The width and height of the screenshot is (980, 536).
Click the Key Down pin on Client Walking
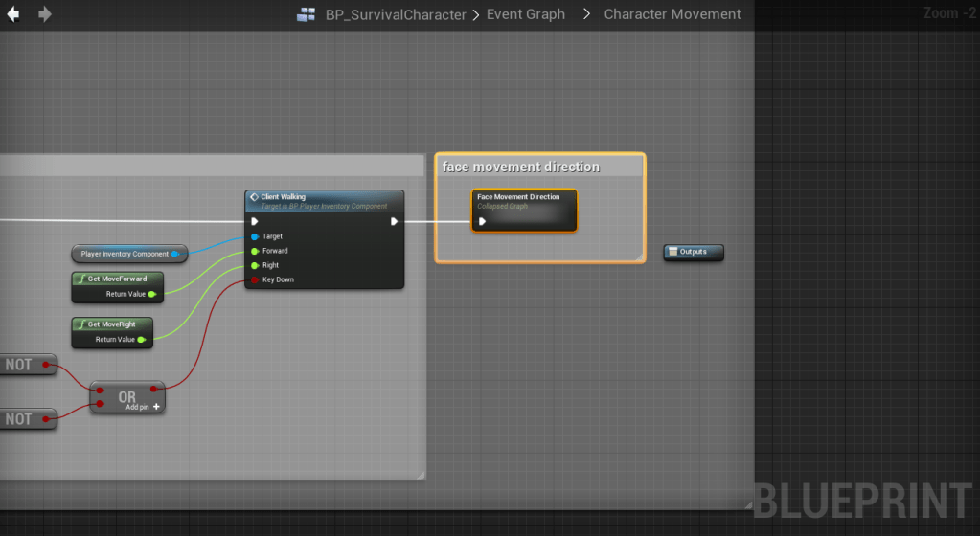(x=255, y=279)
